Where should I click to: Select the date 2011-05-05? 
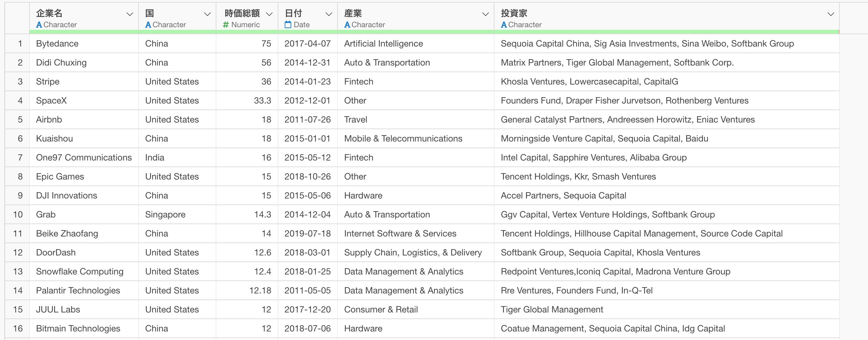[x=308, y=290]
